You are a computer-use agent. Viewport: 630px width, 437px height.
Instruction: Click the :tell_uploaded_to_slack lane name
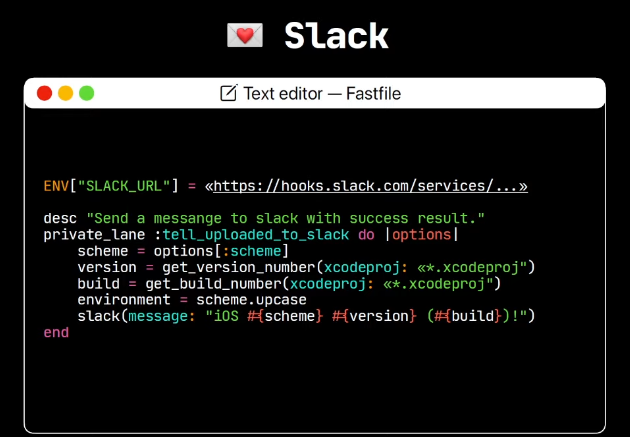(252, 235)
